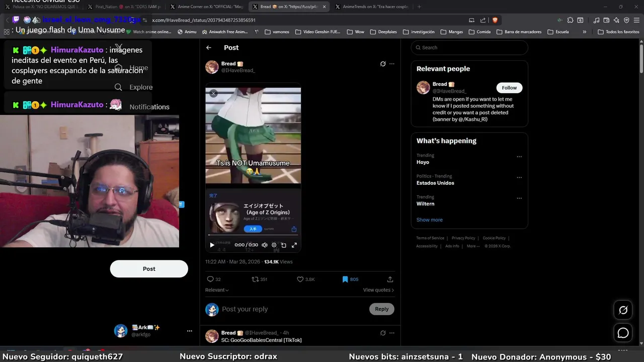This screenshot has width=644, height=362.
Task: Click the large Post compose button
Action: pos(149,269)
